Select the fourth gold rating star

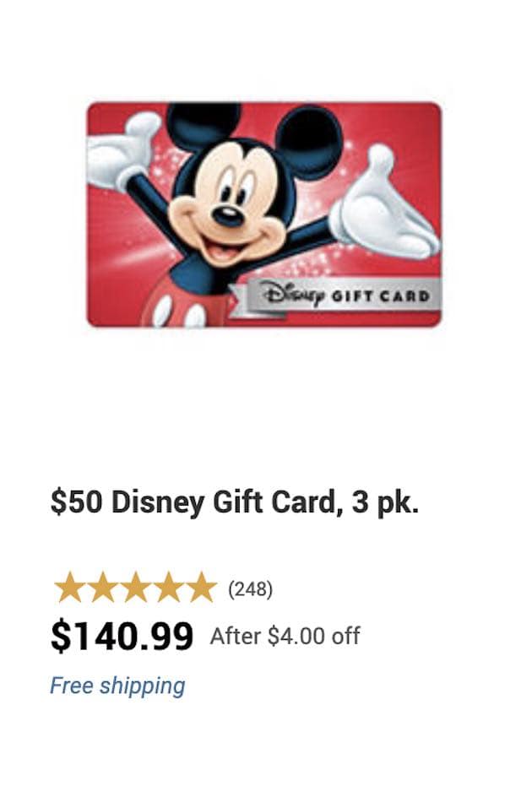(x=169, y=588)
